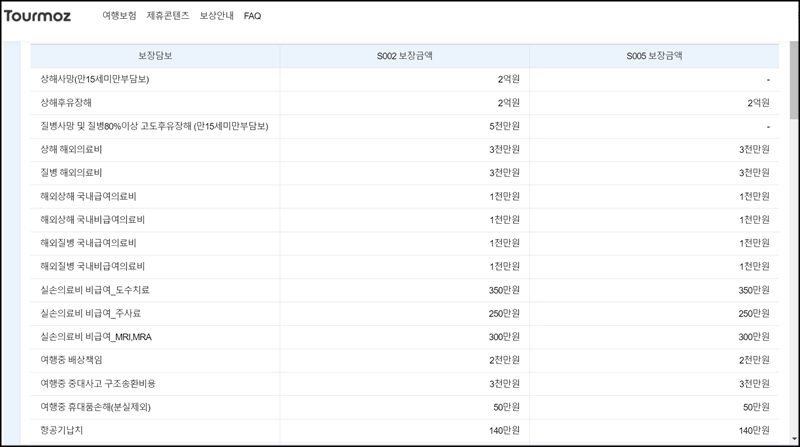
Task: Click the S005 보장금액 column header
Action: pos(654,56)
